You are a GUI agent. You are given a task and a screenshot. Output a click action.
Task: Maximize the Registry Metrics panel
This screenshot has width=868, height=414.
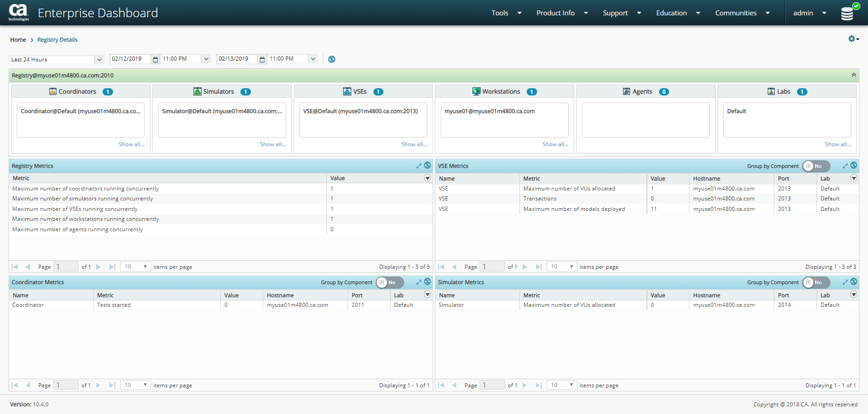click(419, 166)
